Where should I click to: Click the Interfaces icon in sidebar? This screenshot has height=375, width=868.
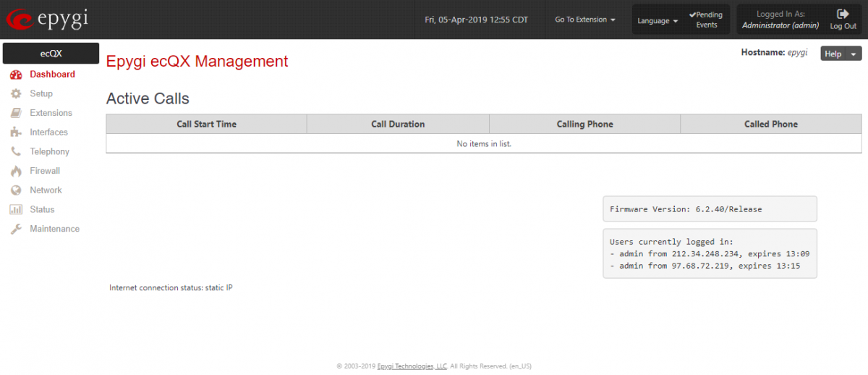pyautogui.click(x=16, y=132)
